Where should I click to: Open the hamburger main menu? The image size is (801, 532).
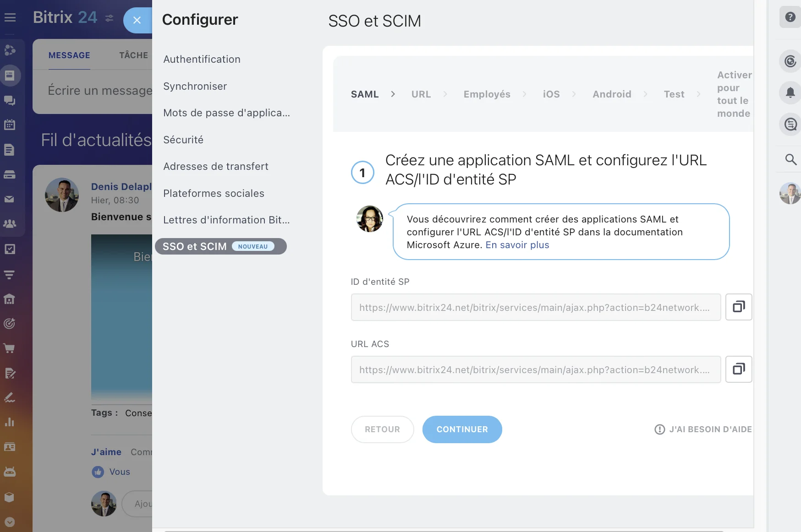[10, 17]
